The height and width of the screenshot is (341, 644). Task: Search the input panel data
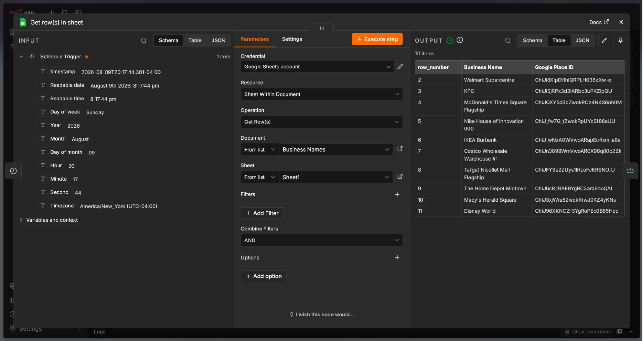point(144,40)
